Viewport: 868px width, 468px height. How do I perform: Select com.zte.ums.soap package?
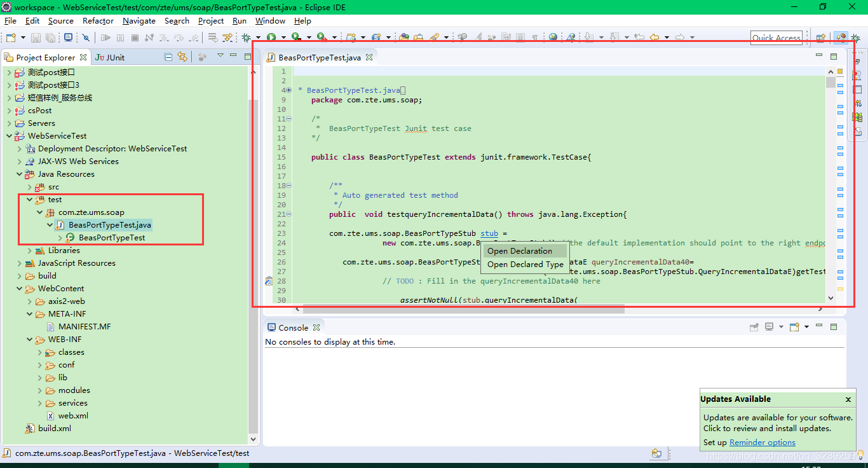92,212
